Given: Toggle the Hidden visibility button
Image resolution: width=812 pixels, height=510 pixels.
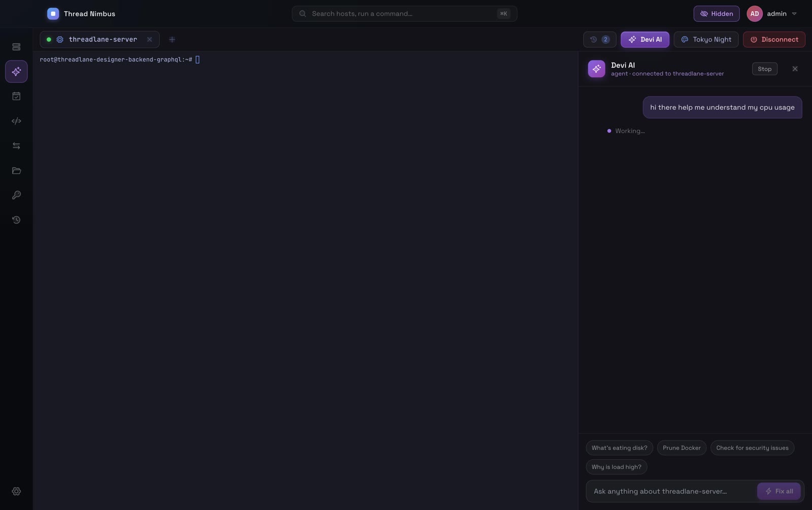Looking at the screenshot, I should (716, 14).
